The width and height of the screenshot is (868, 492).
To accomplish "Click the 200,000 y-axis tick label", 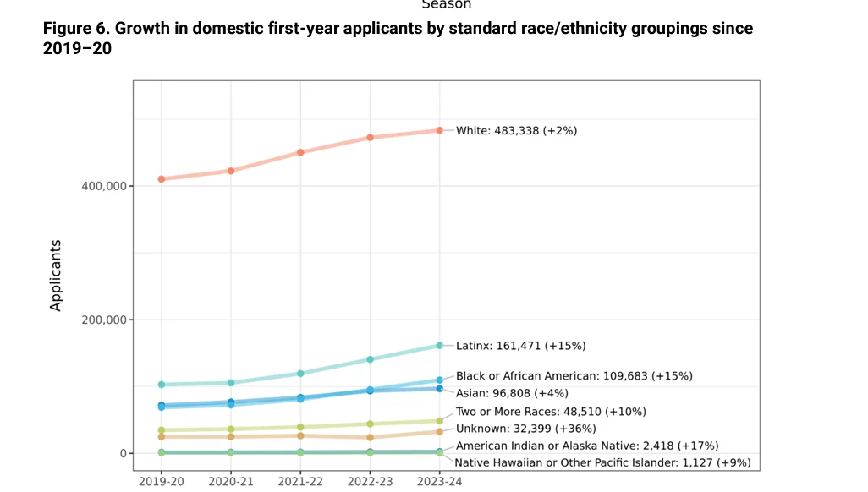I will [104, 320].
